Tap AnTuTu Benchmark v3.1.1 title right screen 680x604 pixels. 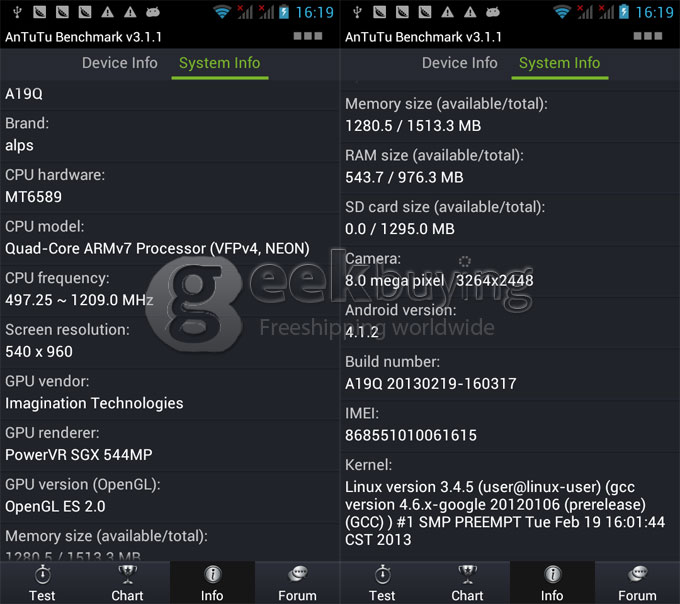pos(423,37)
